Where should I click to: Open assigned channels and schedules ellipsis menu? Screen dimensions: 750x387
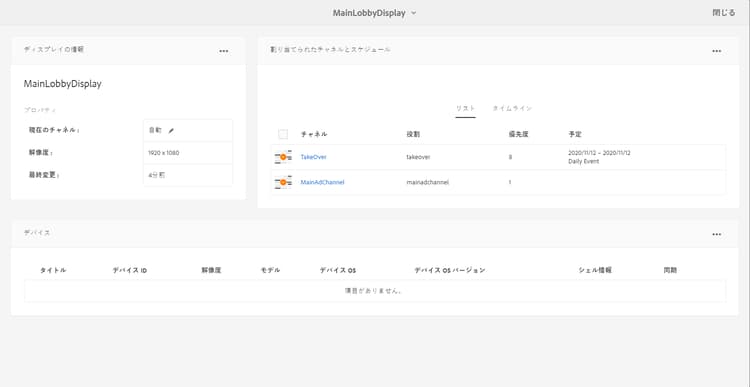[716, 51]
